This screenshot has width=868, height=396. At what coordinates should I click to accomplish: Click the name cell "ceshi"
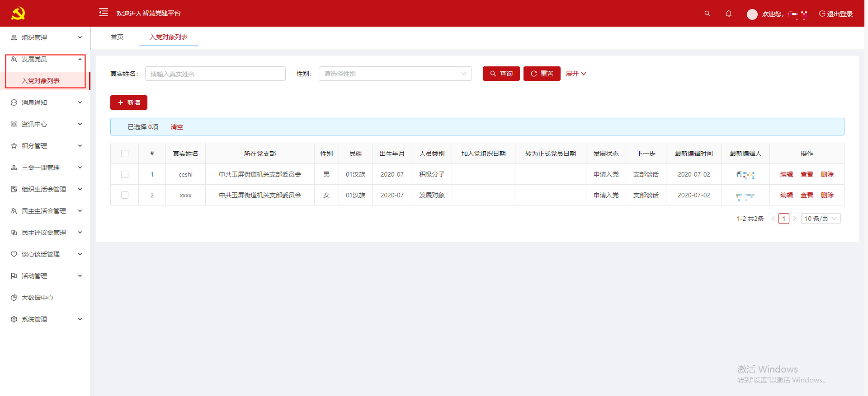[185, 174]
